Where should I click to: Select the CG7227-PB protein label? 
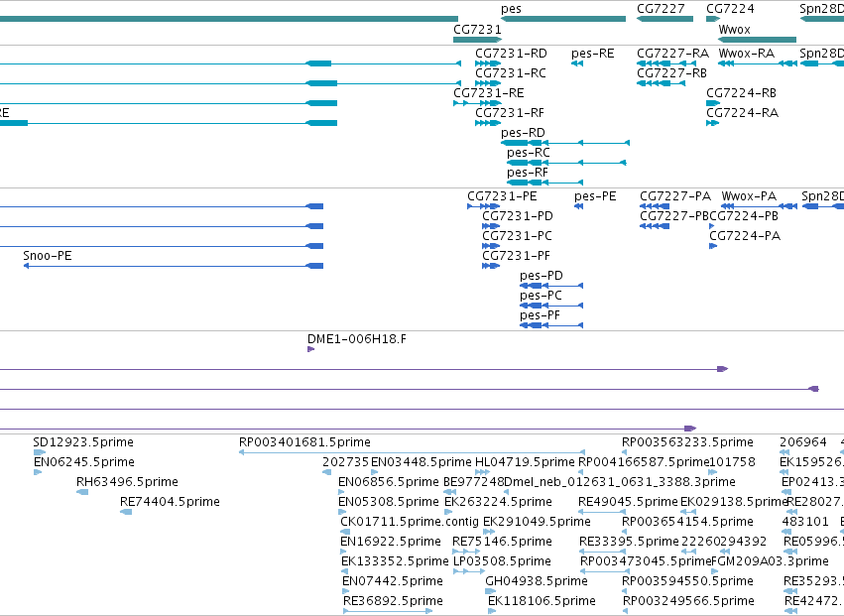point(674,217)
